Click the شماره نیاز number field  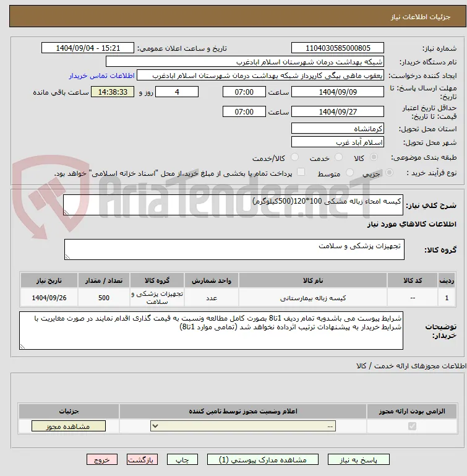(x=338, y=48)
